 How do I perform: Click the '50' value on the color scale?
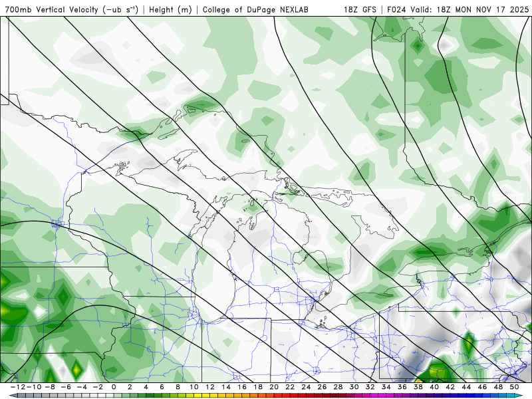(514, 387)
